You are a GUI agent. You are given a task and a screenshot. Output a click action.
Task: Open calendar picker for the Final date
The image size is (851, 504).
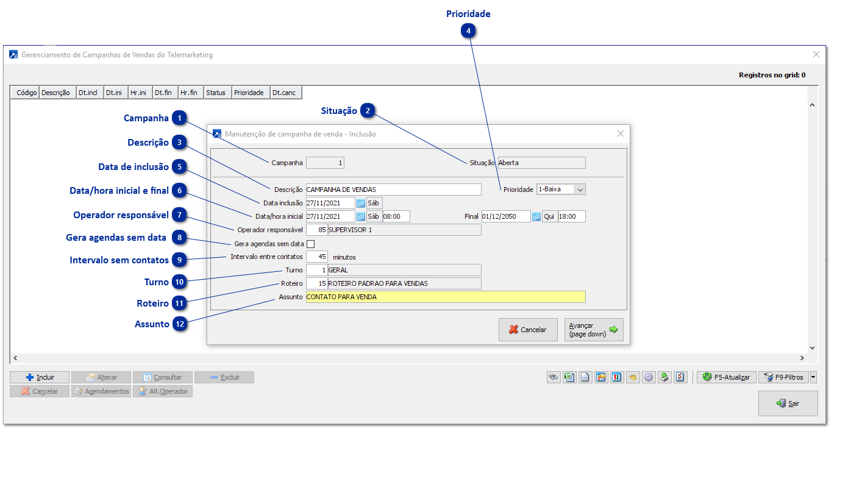click(x=536, y=216)
